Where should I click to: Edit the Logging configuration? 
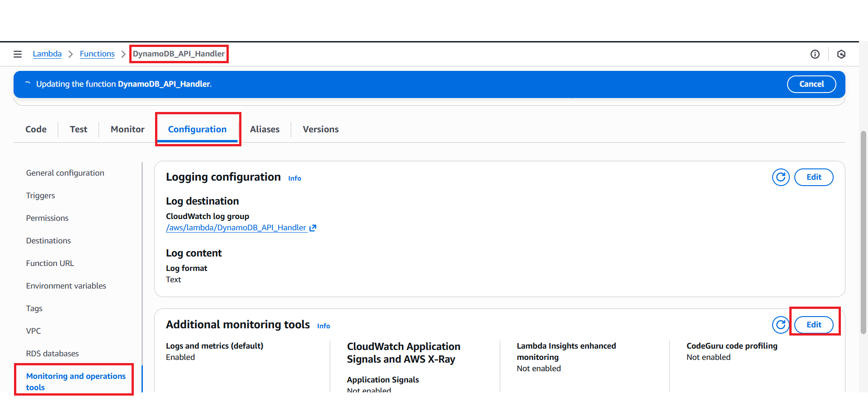pyautogui.click(x=813, y=177)
